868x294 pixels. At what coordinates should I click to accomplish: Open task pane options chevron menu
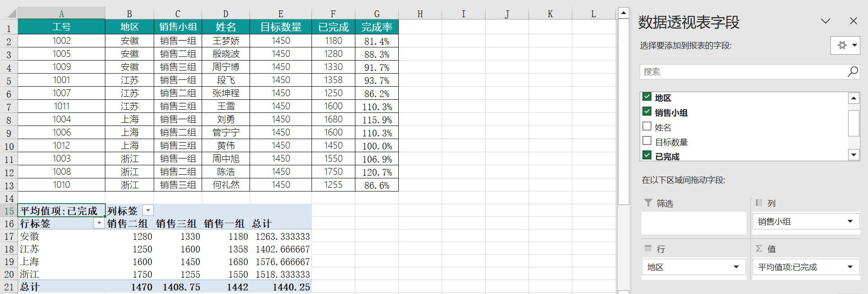point(826,21)
